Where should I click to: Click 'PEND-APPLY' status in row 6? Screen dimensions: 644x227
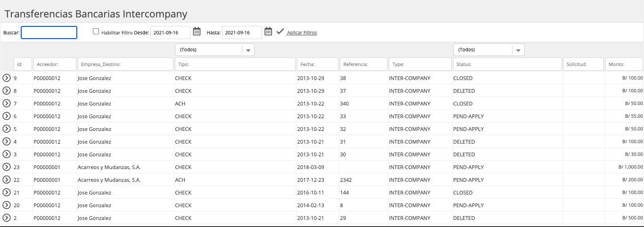pos(468,116)
